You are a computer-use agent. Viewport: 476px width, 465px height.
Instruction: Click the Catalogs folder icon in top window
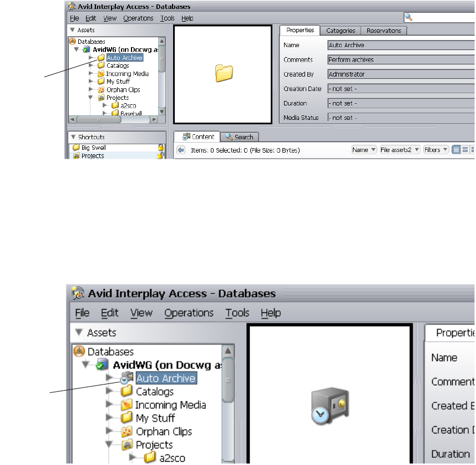(101, 65)
